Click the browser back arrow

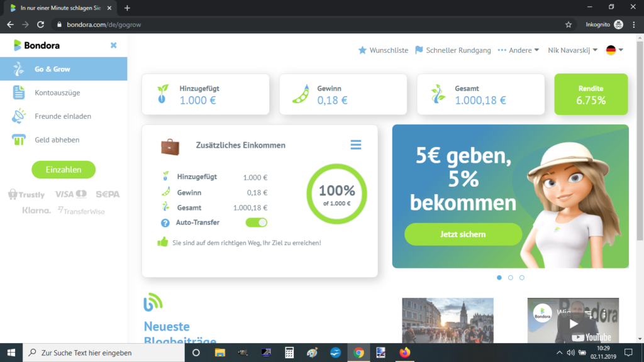(x=10, y=25)
